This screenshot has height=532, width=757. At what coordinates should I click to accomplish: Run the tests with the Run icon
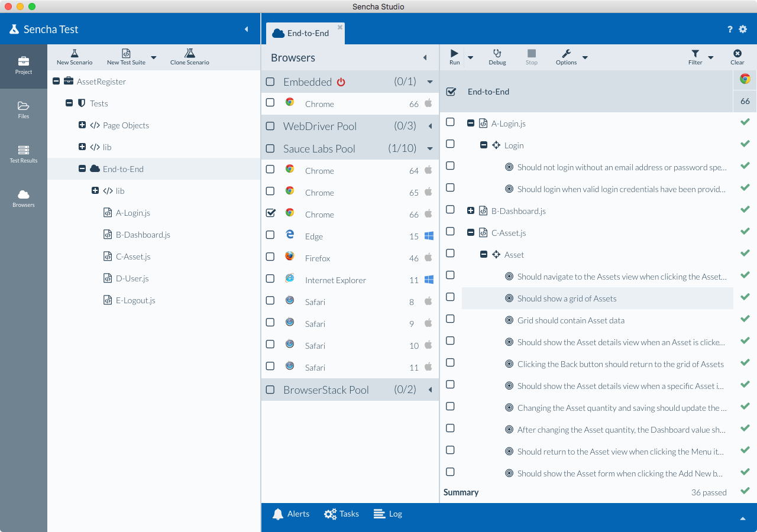pyautogui.click(x=454, y=53)
